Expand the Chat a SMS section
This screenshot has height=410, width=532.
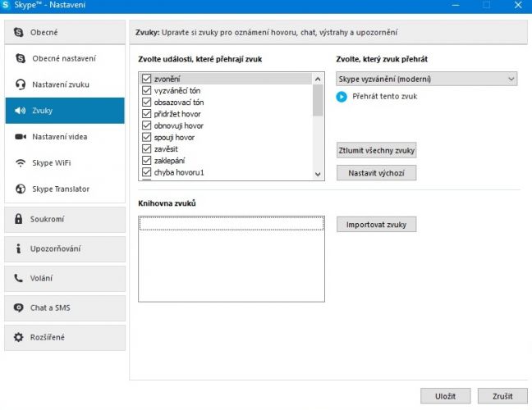click(x=65, y=307)
